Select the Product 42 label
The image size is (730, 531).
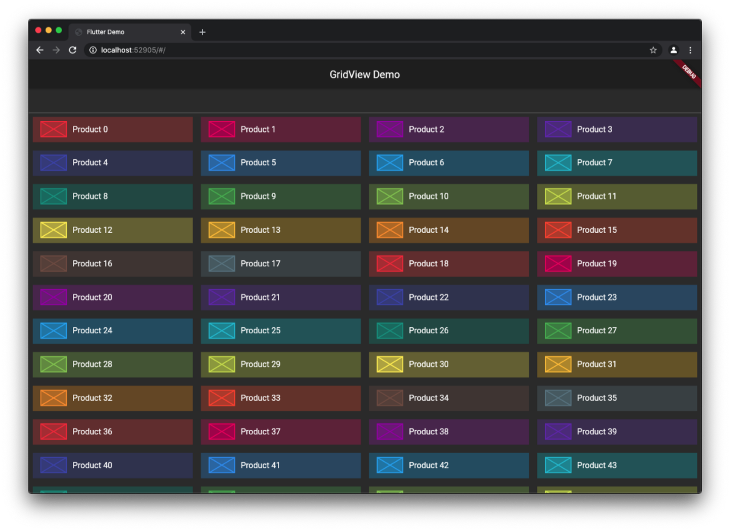tap(429, 465)
